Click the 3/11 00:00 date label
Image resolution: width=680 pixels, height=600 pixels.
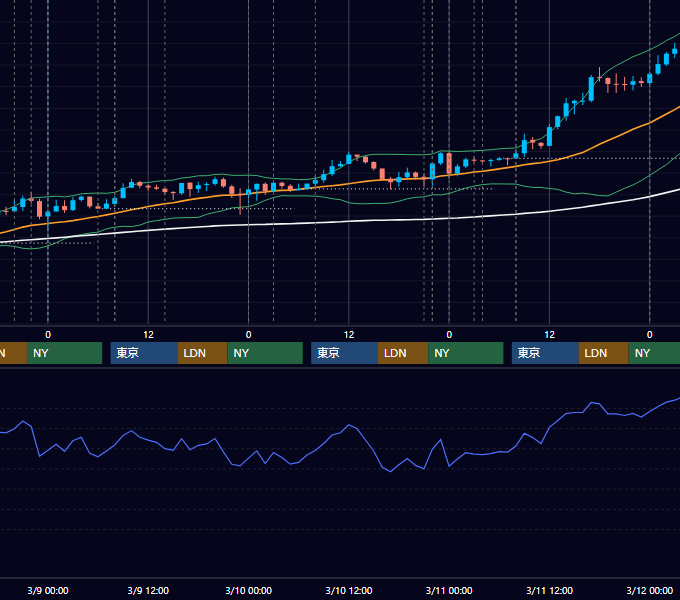[449, 590]
